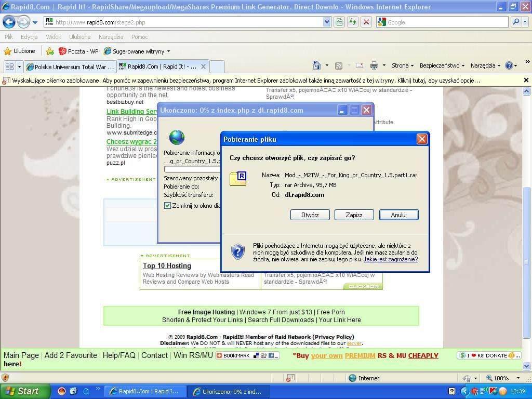Click the compatibility view icon
The width and height of the screenshot is (532, 399).
339,22
